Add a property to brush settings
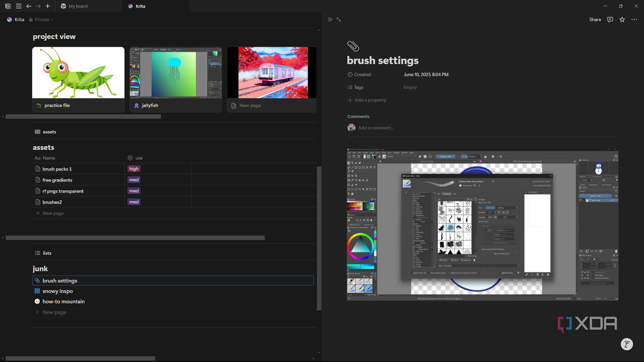Screen dimensions: 644x362 tap(367, 100)
